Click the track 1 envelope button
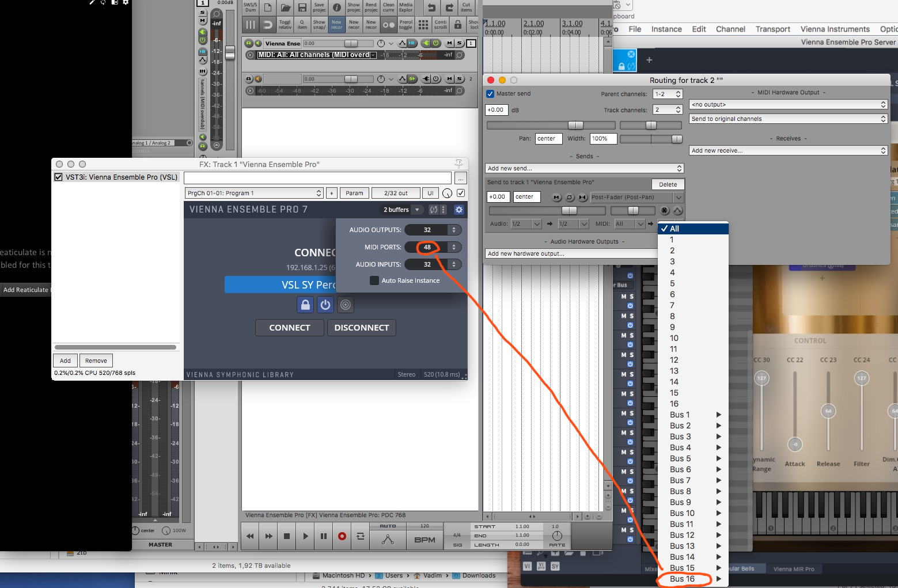Screen dimensions: 898x588 [x=402, y=43]
